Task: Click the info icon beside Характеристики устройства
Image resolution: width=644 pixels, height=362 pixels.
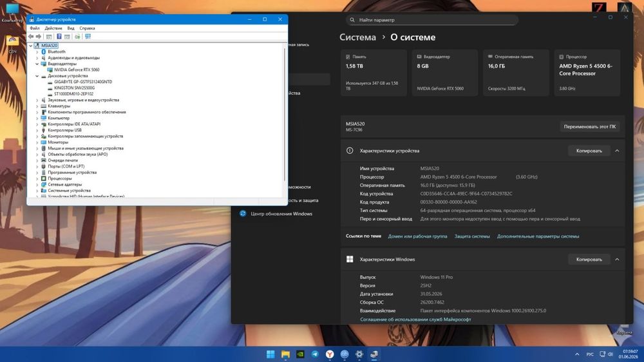Action: tap(350, 151)
